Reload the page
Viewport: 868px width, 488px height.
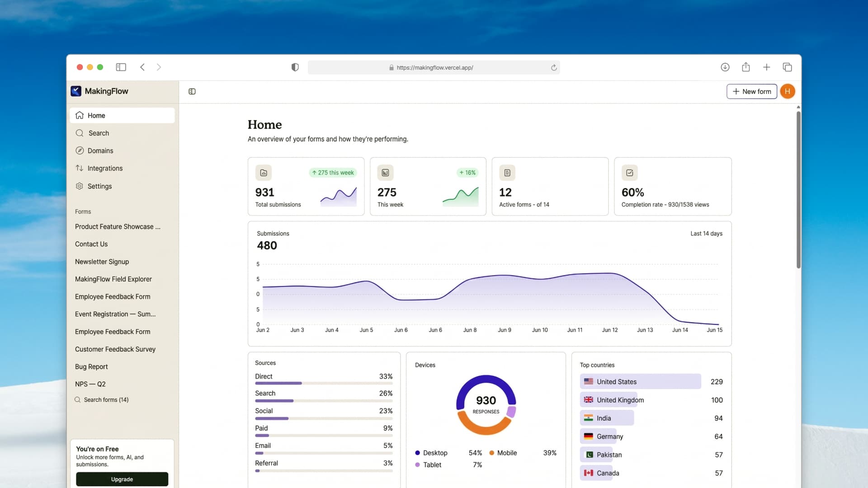pos(553,67)
